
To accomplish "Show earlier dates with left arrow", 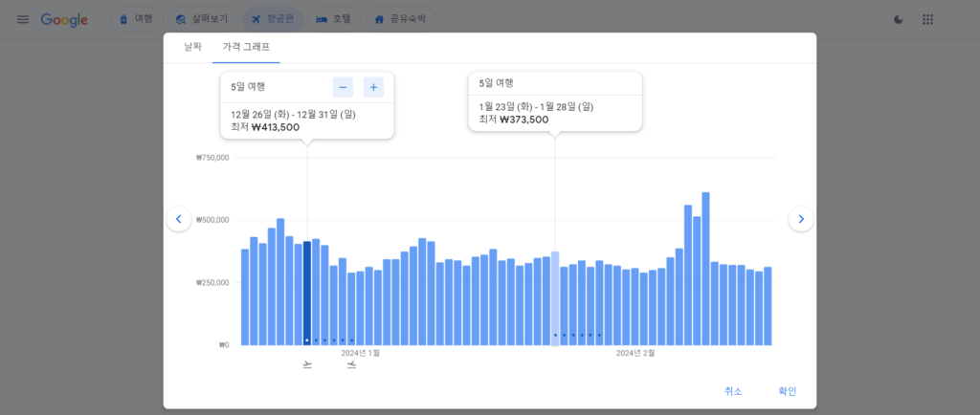I will coord(178,219).
